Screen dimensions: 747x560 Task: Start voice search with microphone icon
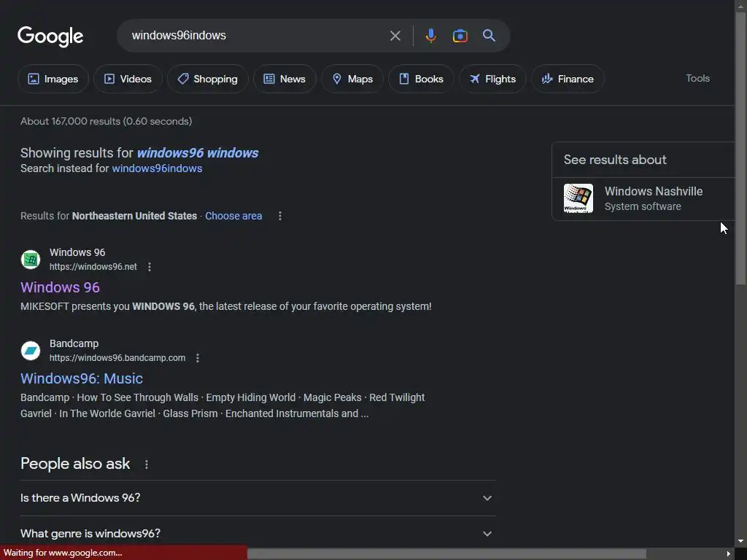tap(430, 36)
